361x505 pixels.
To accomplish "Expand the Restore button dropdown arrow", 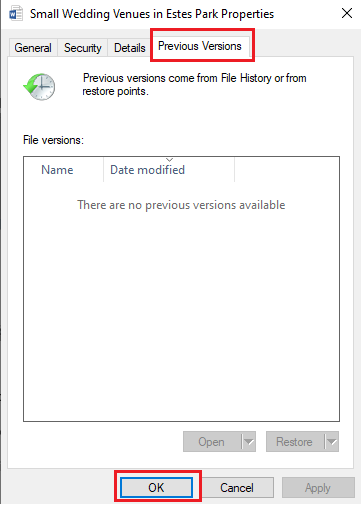I will point(331,442).
